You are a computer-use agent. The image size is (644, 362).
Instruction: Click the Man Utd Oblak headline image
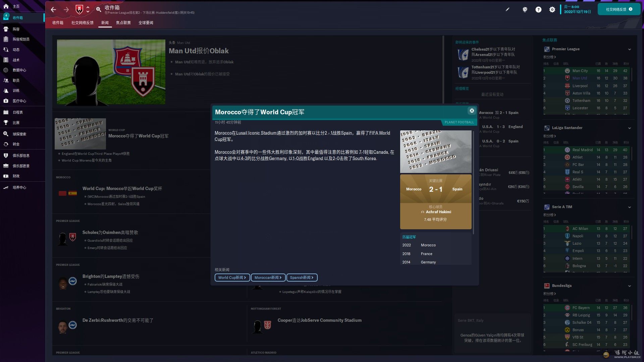tap(111, 72)
